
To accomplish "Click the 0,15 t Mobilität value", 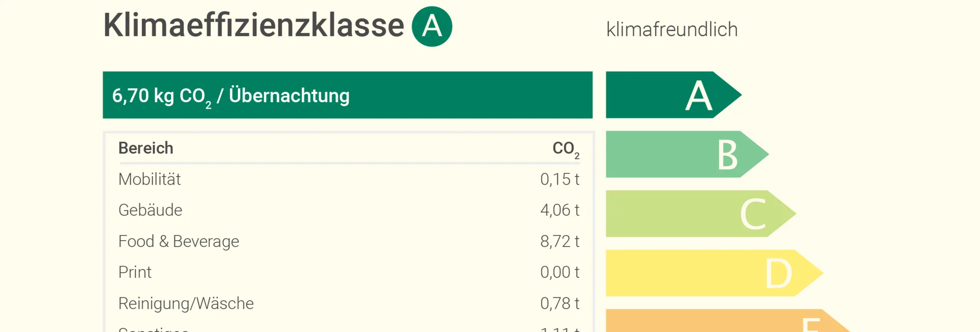I will point(560,179).
